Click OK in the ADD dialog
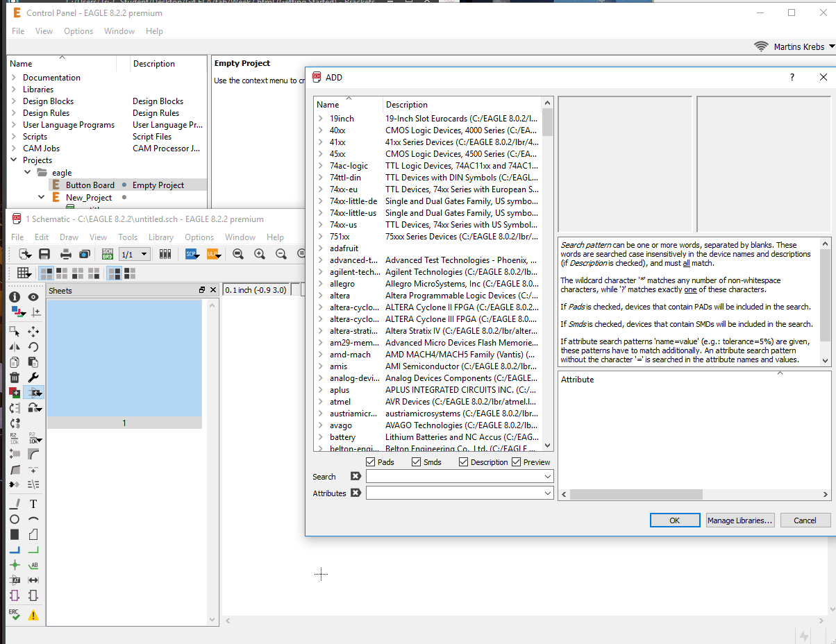The image size is (836, 644). click(674, 520)
